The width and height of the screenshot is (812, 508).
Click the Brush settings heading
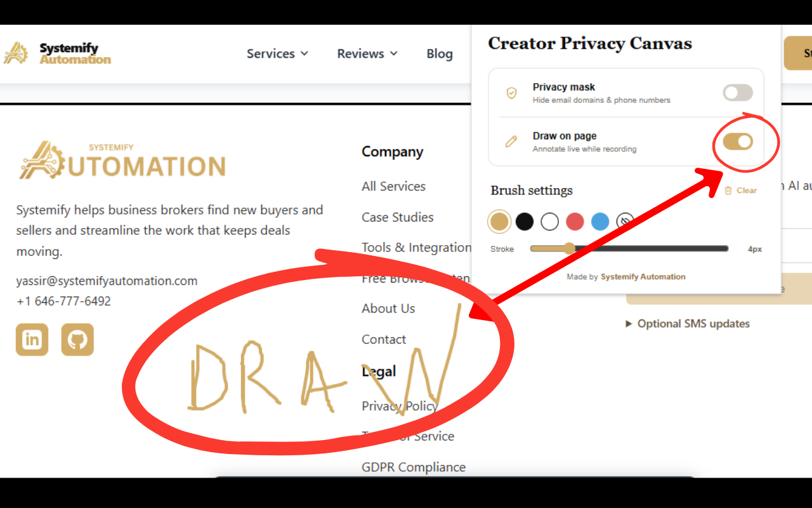[x=532, y=190]
